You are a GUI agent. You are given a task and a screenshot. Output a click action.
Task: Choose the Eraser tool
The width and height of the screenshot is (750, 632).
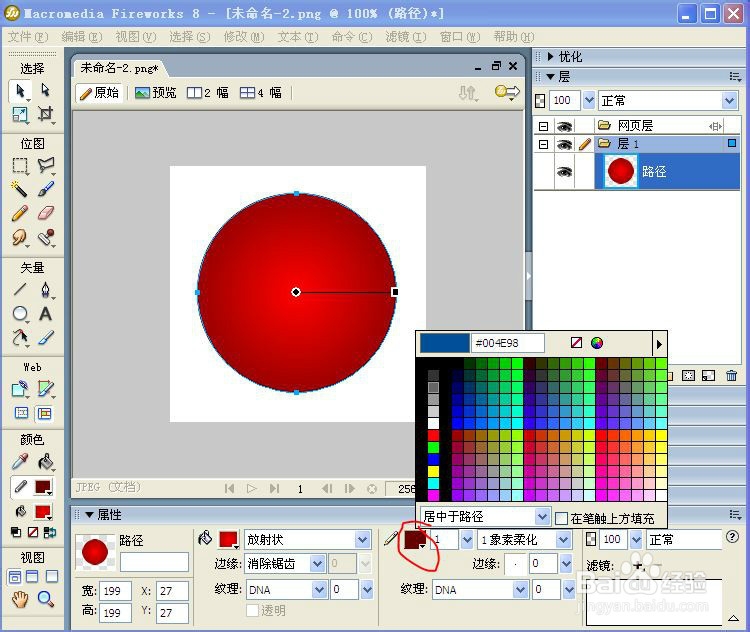tap(45, 212)
